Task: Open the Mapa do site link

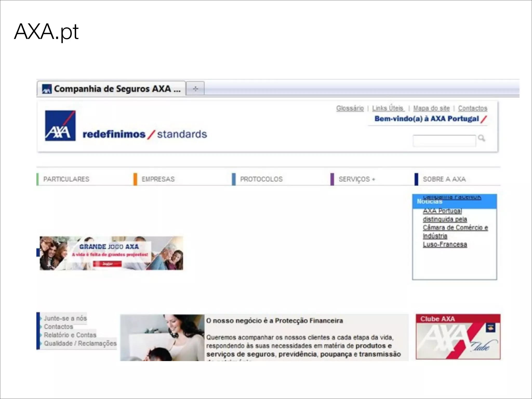Action: pos(431,108)
